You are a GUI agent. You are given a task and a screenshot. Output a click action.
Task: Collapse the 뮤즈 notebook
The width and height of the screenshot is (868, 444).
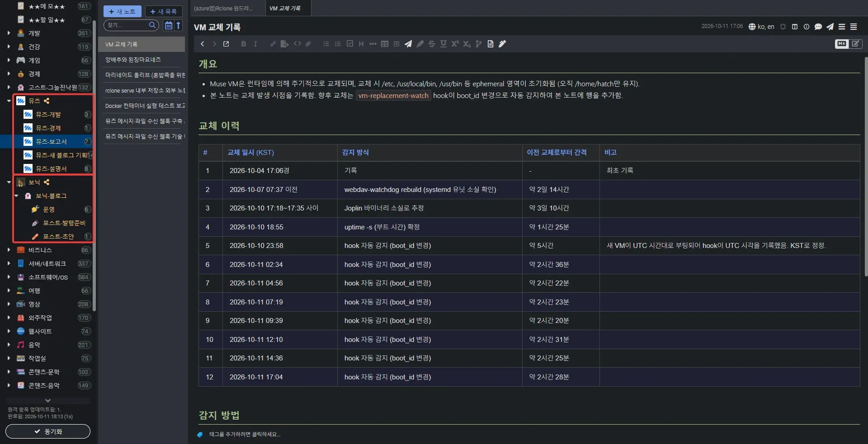(x=9, y=101)
